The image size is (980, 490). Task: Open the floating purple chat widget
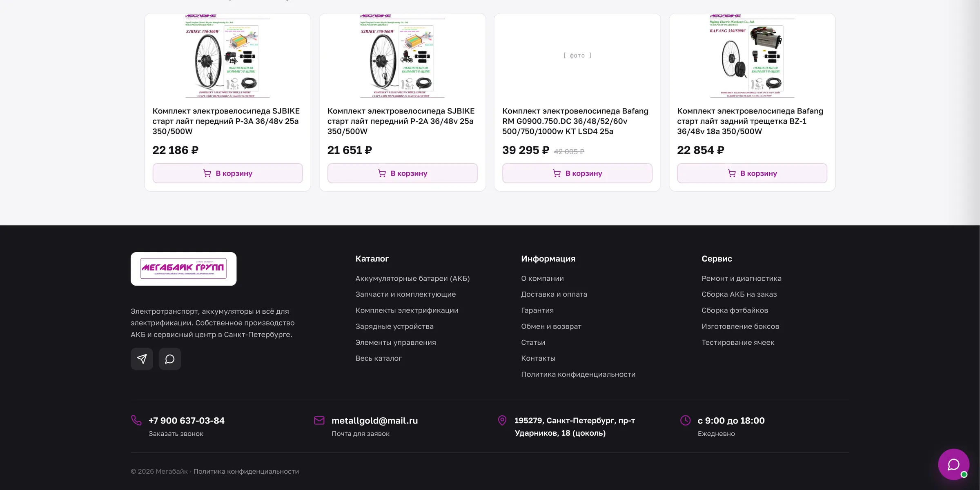click(954, 464)
